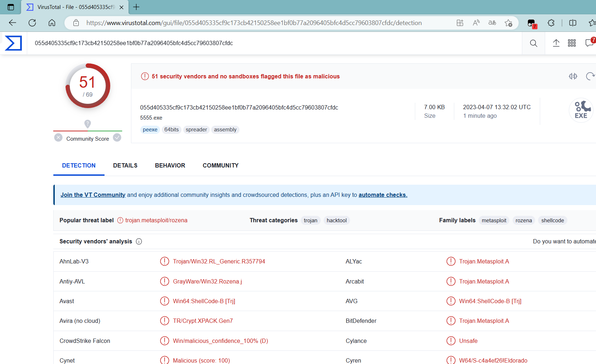Click the VirusTotal logo
The width and height of the screenshot is (596, 364).
click(x=13, y=43)
